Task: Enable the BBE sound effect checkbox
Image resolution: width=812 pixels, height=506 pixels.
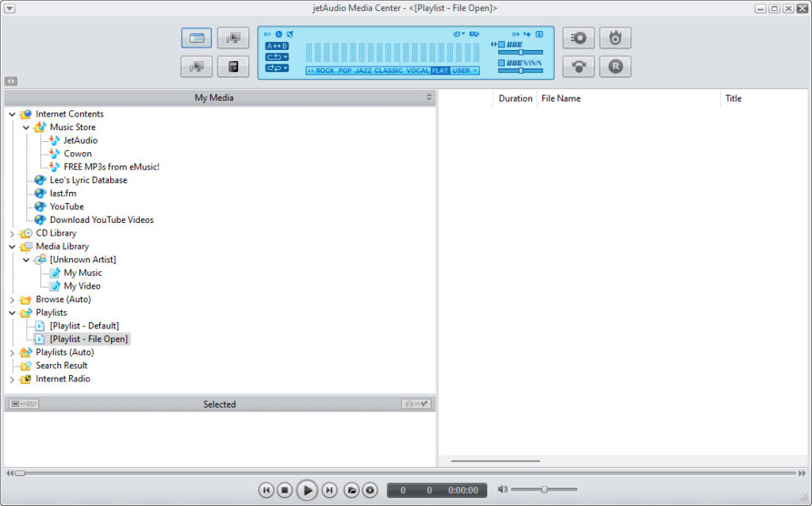Action: point(501,44)
